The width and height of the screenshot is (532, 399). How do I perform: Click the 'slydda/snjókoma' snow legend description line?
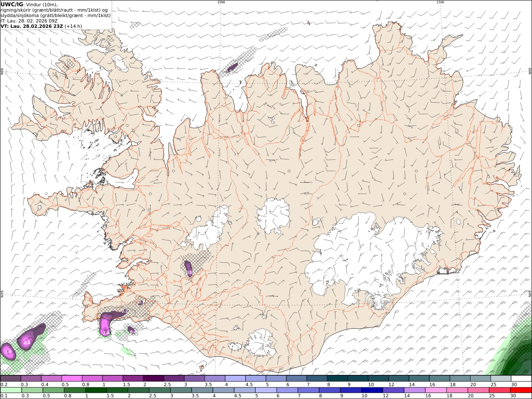(x=56, y=15)
